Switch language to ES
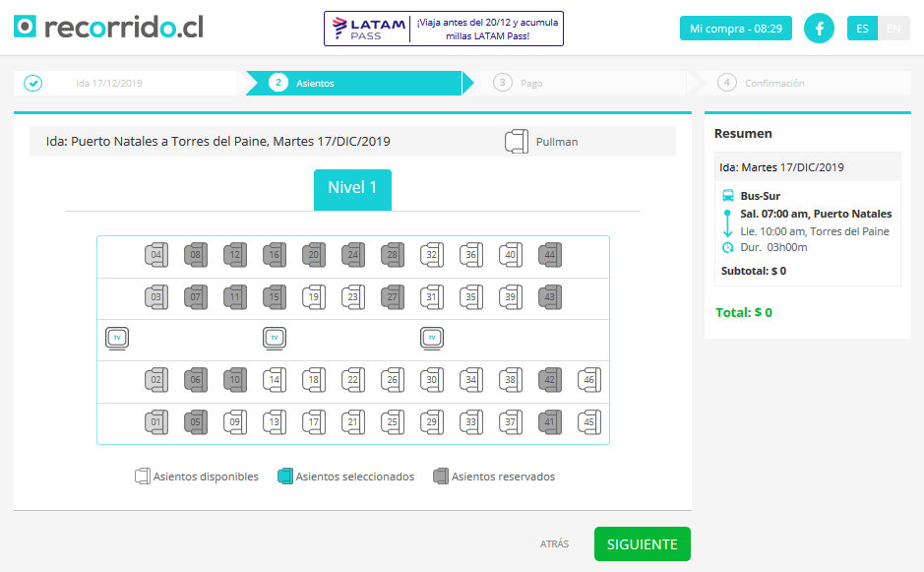Viewport: 924px width, 572px height. [862, 29]
